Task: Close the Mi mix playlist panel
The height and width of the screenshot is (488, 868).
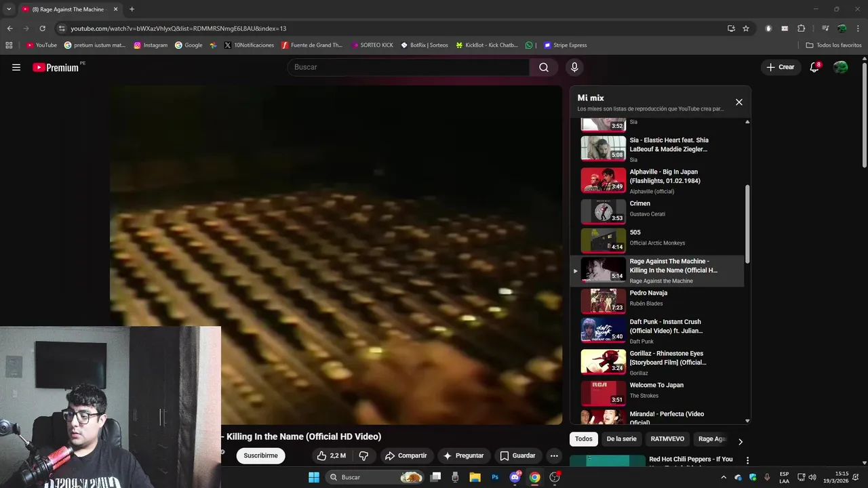Action: pos(739,102)
